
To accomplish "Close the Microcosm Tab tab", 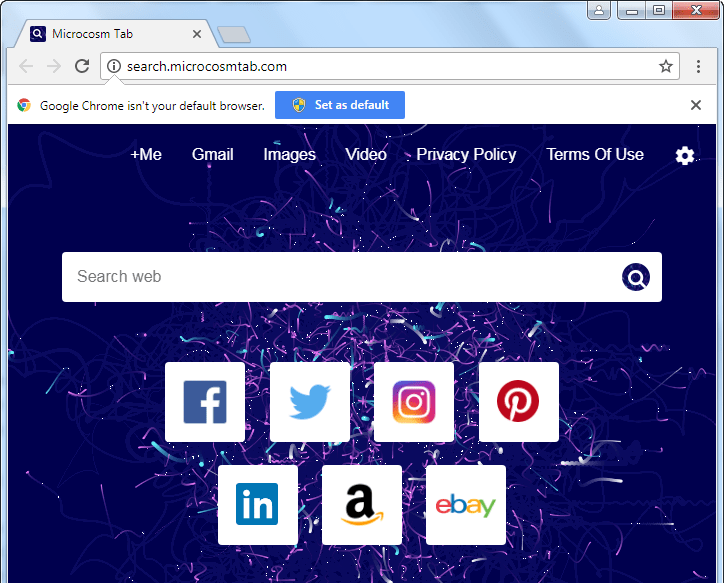I will tap(197, 34).
